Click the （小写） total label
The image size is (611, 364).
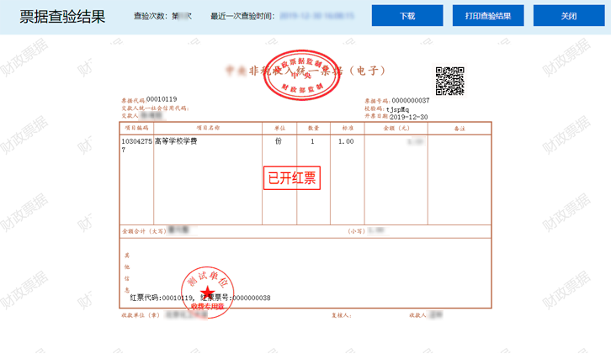coord(356,231)
